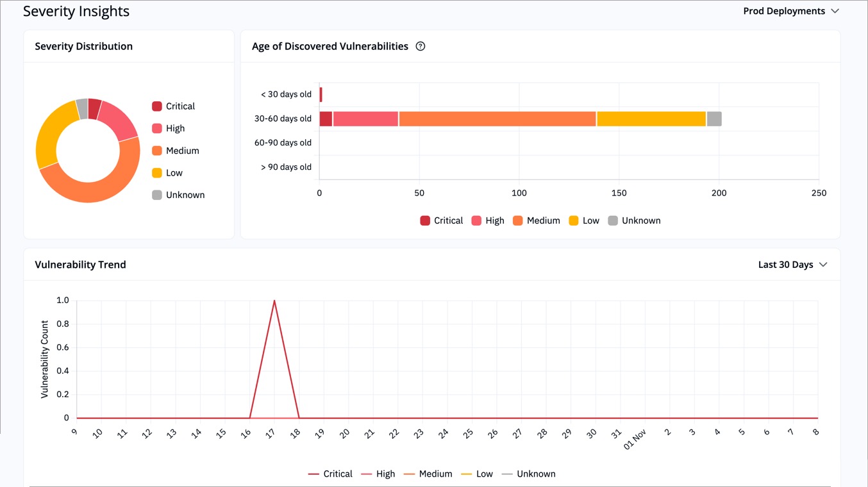Toggle the Medium series in the trend legend
Screen dimensions: 868x487
point(410,474)
